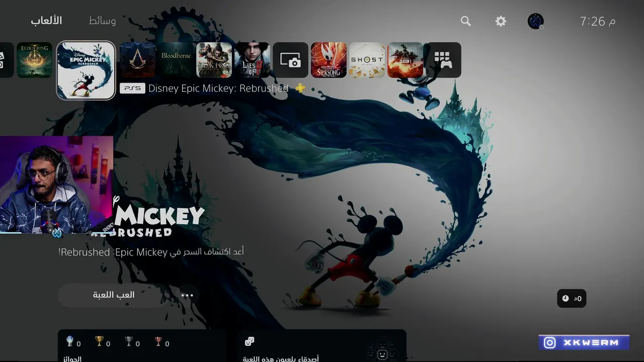Click the Disney Epic Mickey: Rebrushed title text

[x=218, y=88]
